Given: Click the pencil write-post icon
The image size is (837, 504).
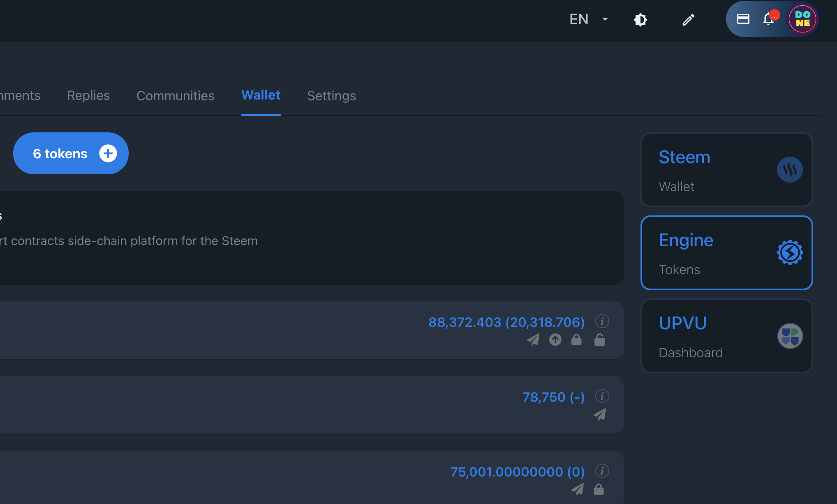Looking at the screenshot, I should pyautogui.click(x=688, y=19).
